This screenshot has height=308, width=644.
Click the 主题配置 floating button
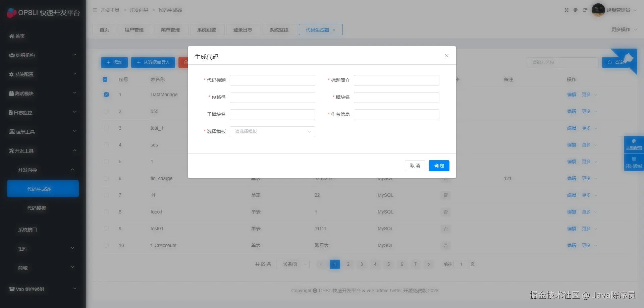tap(634, 144)
